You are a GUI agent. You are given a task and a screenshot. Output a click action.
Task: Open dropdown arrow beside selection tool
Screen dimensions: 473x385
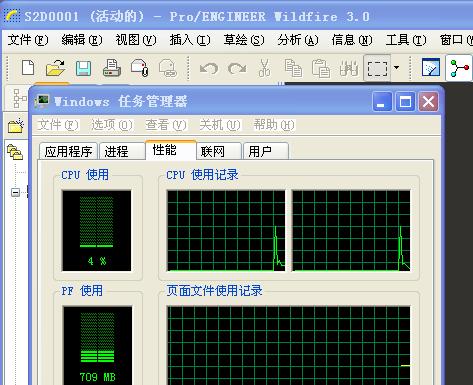point(396,68)
